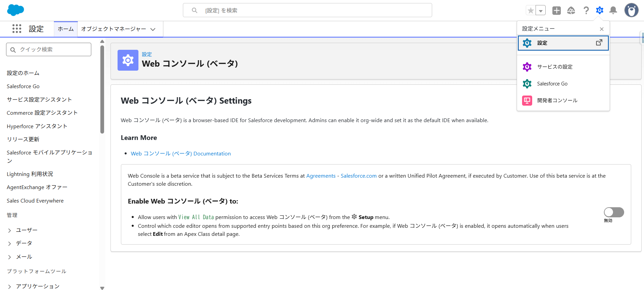Image resolution: width=644 pixels, height=290 pixels.
Task: Click the sidebar scrollbar thumb
Action: coord(102,89)
